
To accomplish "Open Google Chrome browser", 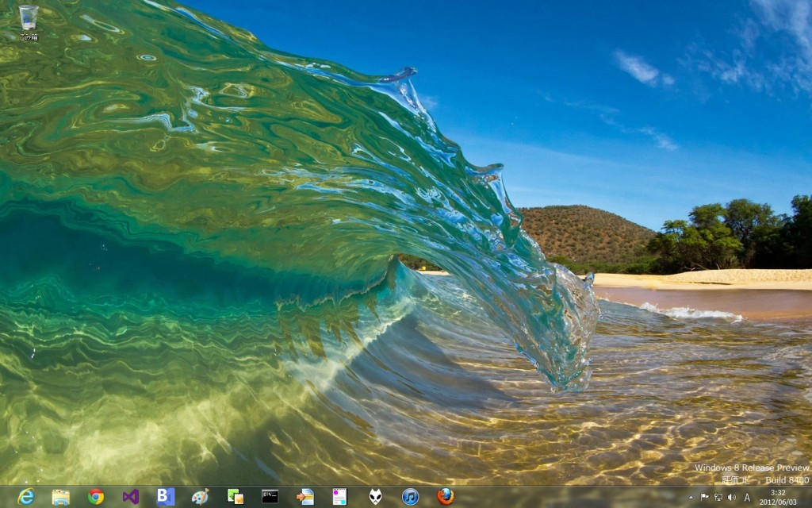I will (96, 497).
